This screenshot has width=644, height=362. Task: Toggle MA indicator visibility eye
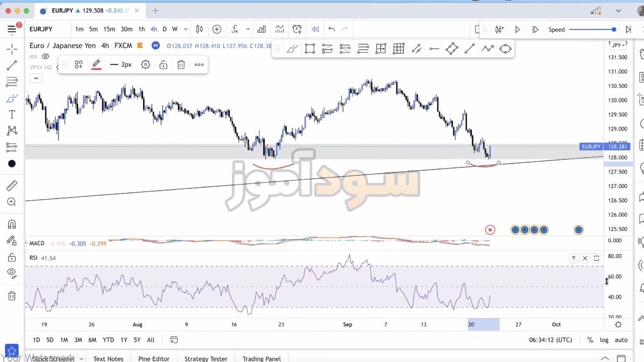(45, 56)
